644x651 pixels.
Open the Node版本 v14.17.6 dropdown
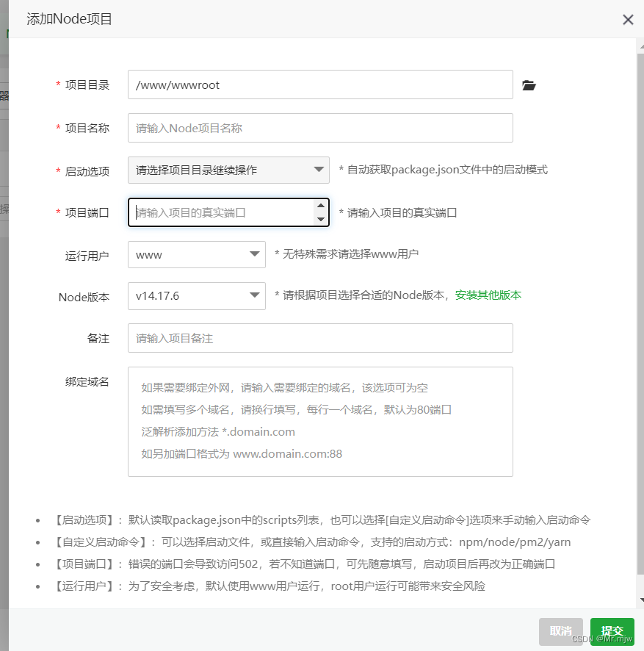pos(197,296)
